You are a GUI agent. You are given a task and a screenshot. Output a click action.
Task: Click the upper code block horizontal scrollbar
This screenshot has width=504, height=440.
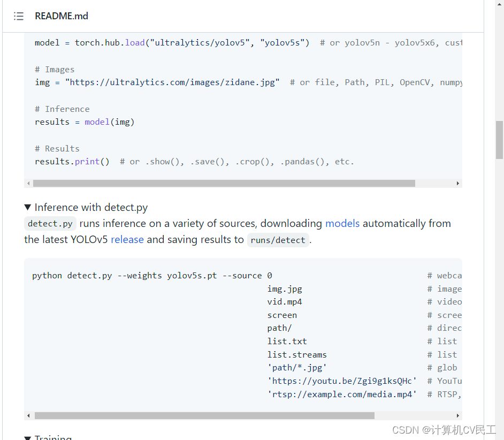[x=225, y=183]
